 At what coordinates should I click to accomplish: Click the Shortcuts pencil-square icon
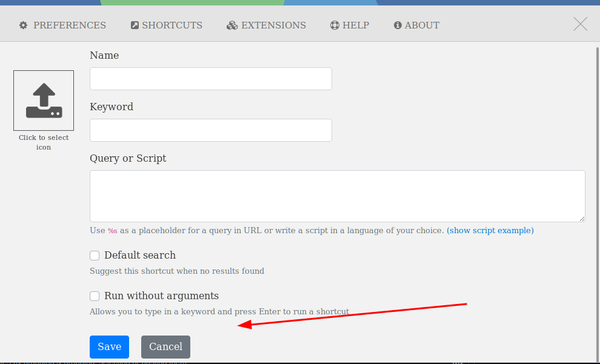pos(133,25)
